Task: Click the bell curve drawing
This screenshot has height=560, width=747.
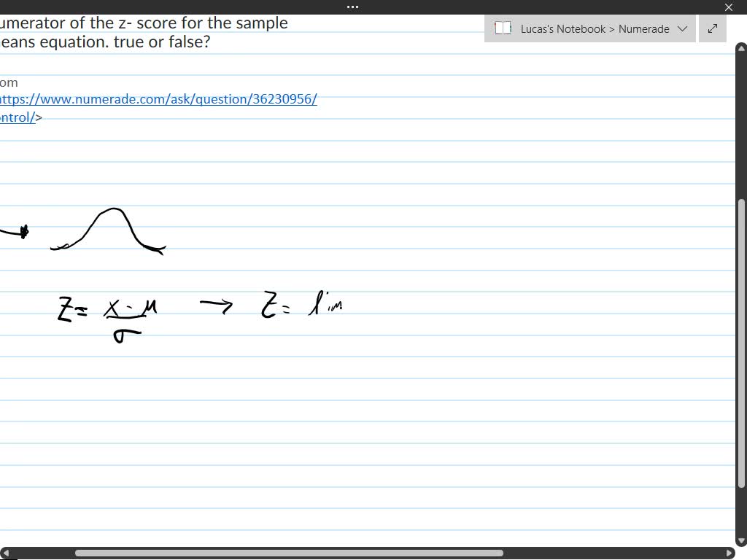Action: pos(109,230)
